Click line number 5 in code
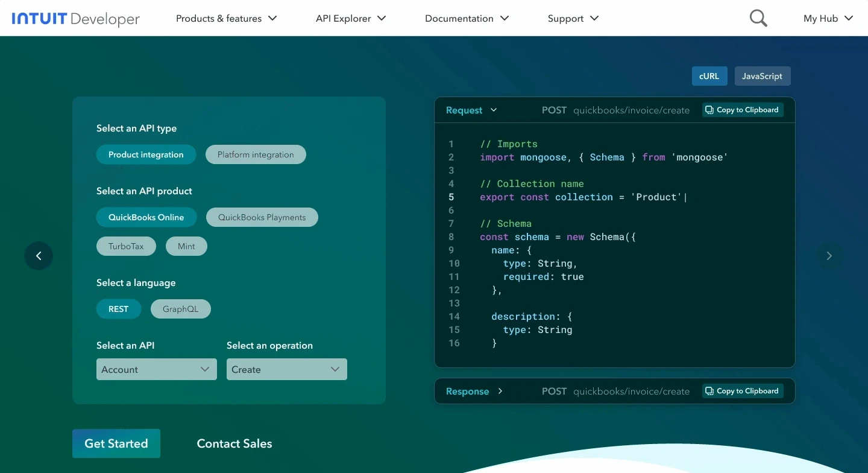Viewport: 868px width, 473px height. point(451,197)
